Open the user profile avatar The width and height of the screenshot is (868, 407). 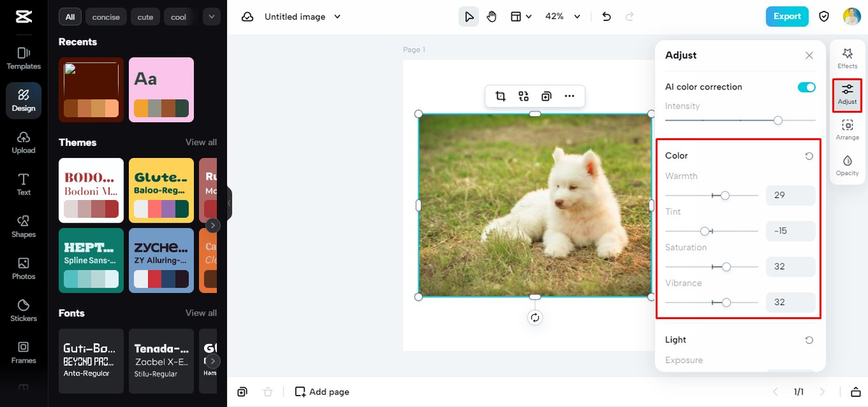(852, 16)
